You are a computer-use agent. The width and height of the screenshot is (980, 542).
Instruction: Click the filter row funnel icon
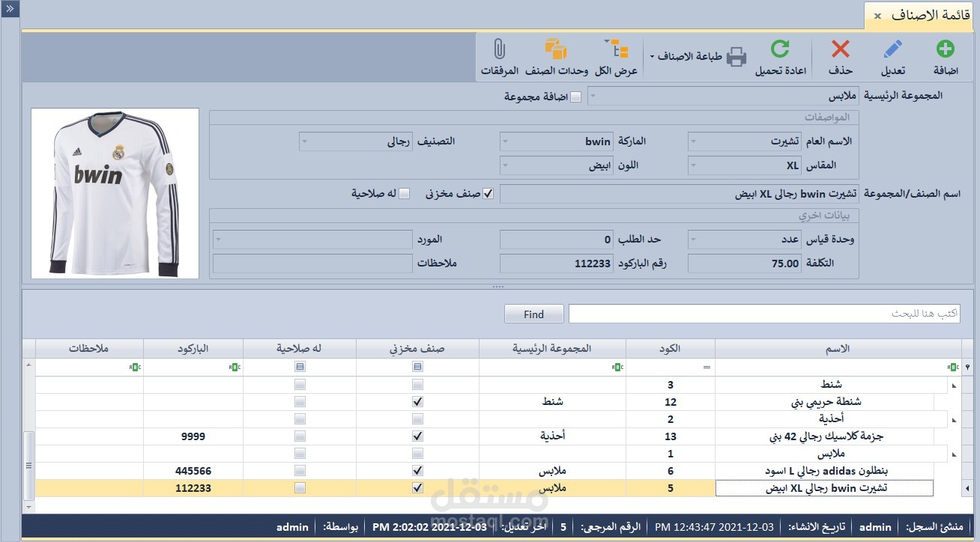click(x=967, y=367)
